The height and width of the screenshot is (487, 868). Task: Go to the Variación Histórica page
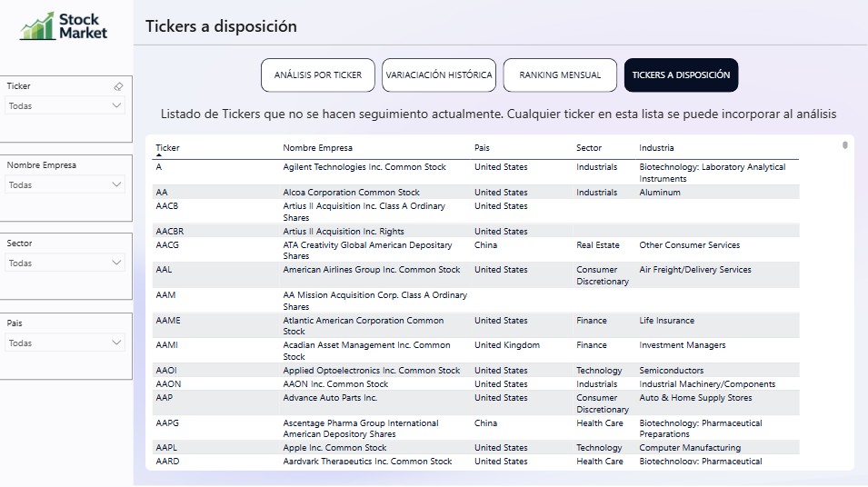point(438,75)
